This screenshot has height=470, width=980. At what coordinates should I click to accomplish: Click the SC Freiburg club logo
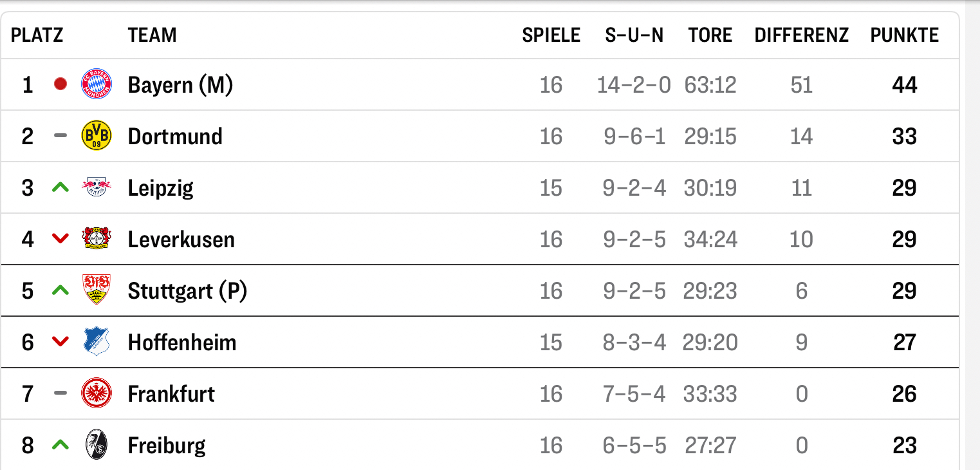(x=97, y=445)
